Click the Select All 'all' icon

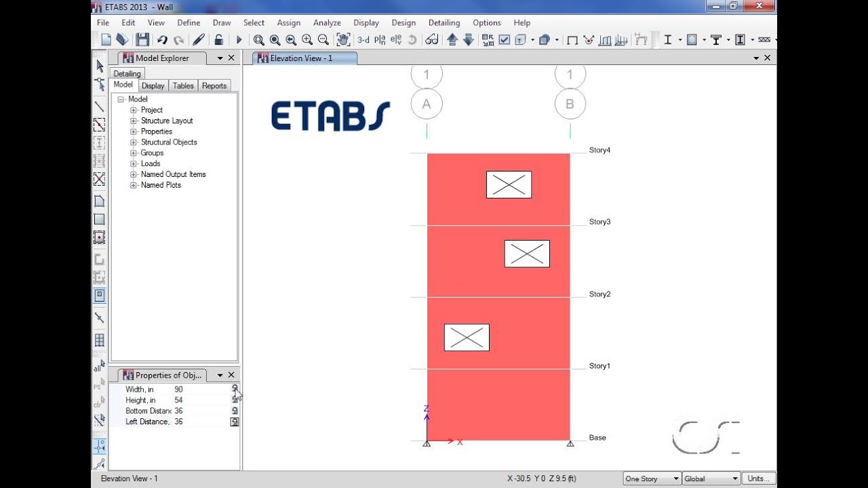click(x=98, y=367)
